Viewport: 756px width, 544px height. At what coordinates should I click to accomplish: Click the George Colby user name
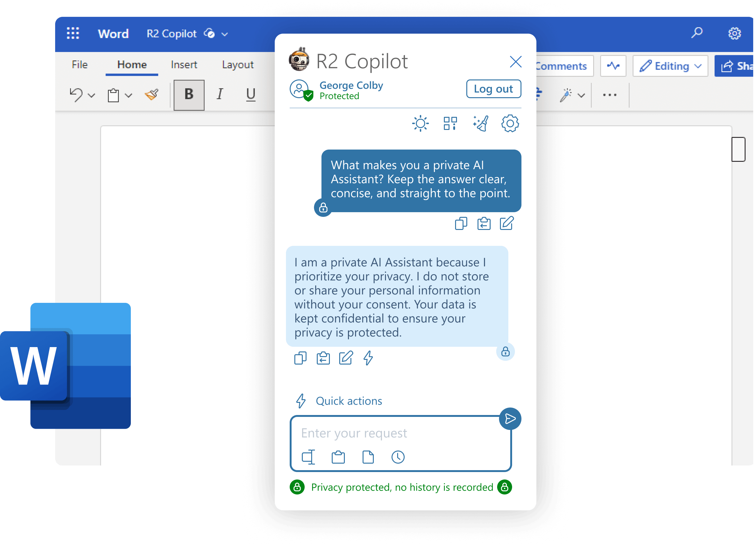(x=351, y=85)
